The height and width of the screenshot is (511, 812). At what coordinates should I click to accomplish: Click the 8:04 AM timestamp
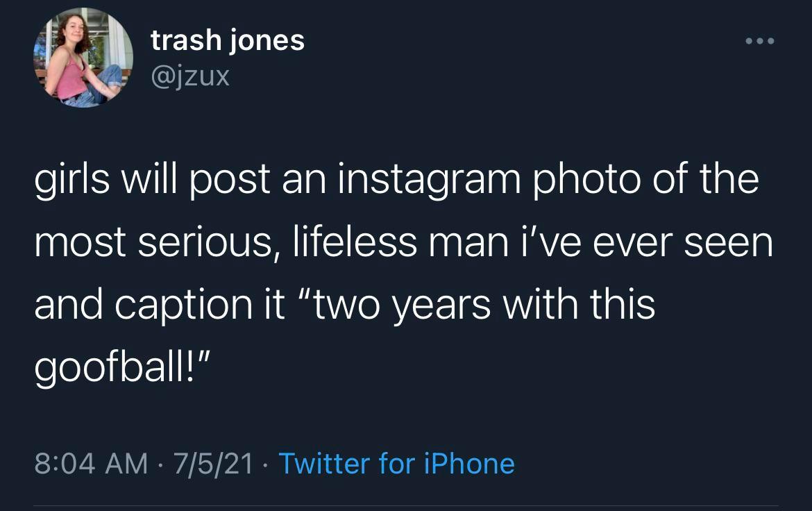(x=91, y=463)
